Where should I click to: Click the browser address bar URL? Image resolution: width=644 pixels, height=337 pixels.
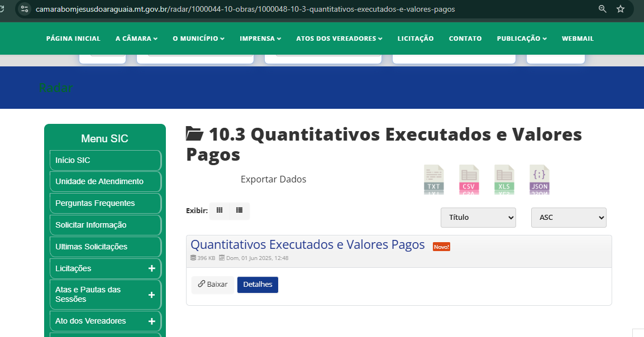[x=246, y=9]
